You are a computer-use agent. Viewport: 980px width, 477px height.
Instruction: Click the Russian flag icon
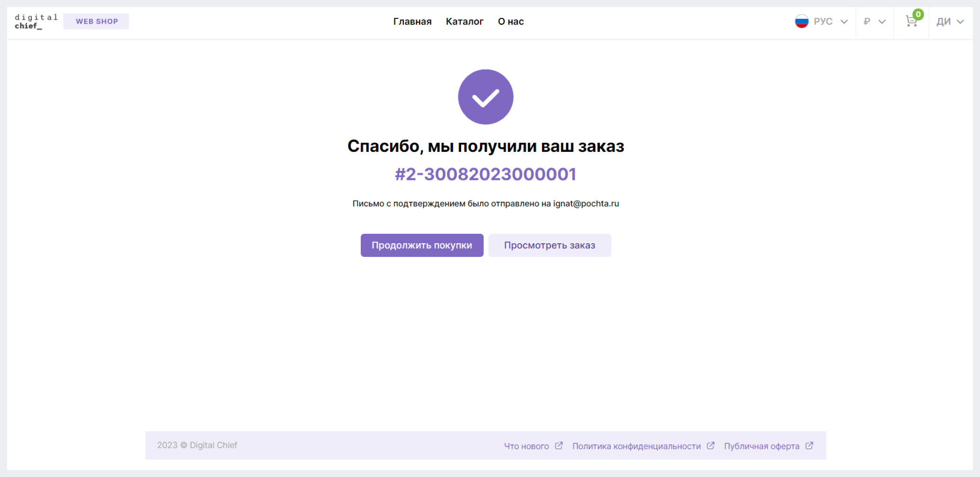[x=802, y=21]
